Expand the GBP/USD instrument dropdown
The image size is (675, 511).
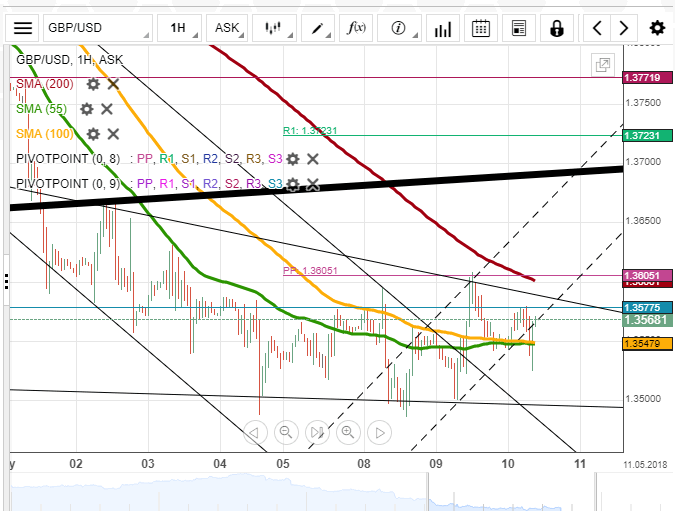click(x=98, y=28)
